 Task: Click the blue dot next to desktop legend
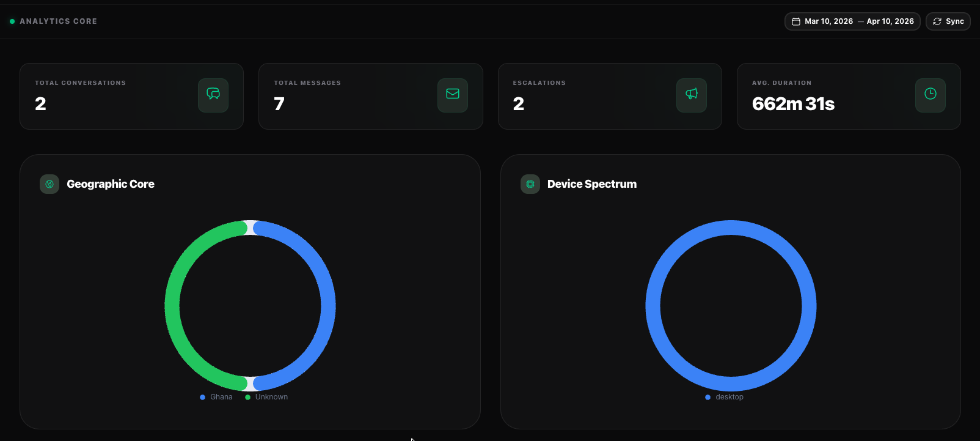point(708,397)
